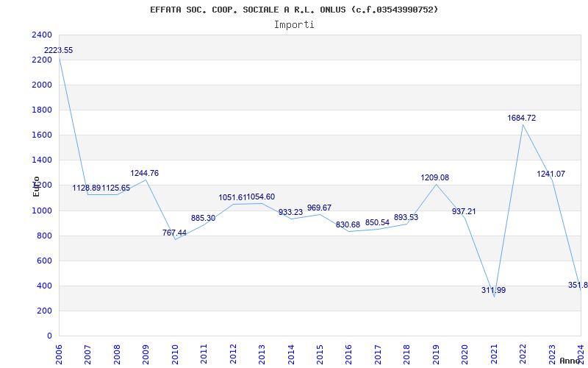Select the 2013 year label
Viewport: 588px width, 368px height.
(x=262, y=355)
